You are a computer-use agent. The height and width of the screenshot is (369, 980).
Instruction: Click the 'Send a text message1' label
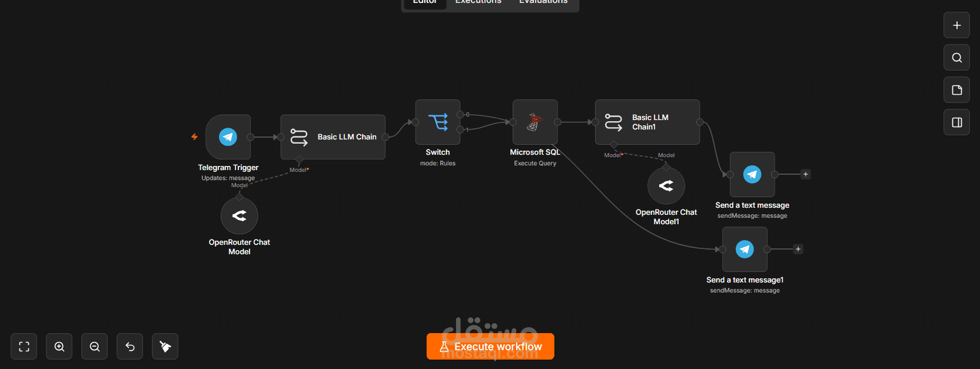745,280
